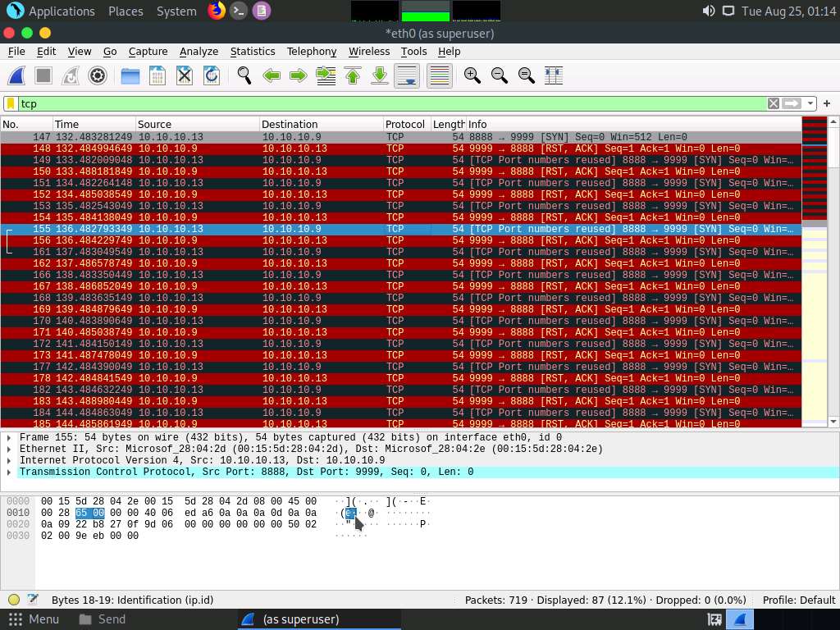Open recent display filters dropdown
The height and width of the screenshot is (630, 840).
pyautogui.click(x=810, y=103)
